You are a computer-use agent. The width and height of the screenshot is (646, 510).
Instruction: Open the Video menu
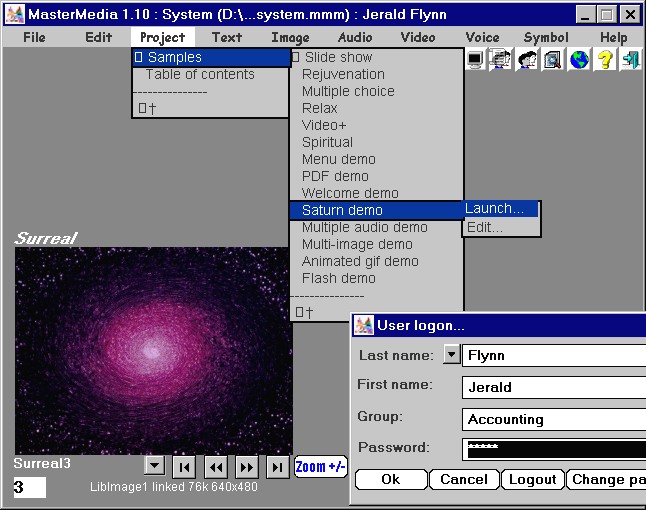pos(418,37)
